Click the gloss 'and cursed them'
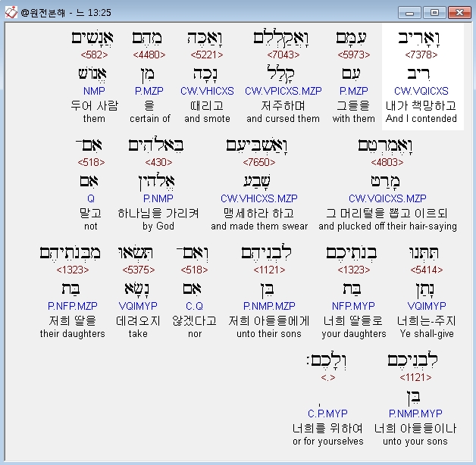 (283, 118)
